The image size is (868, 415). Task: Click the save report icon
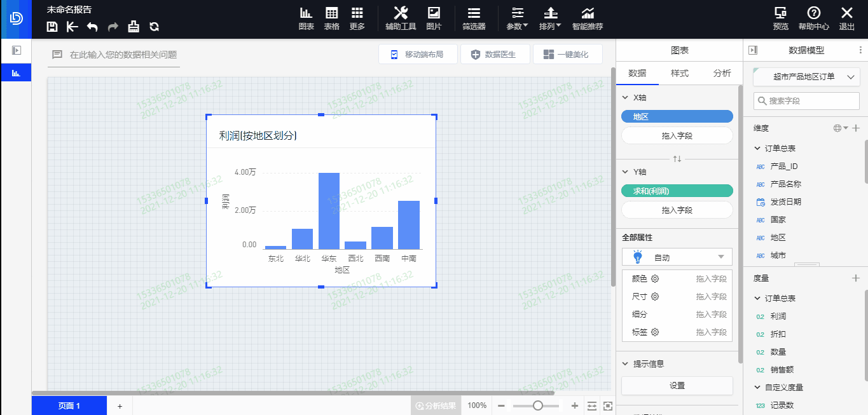pyautogui.click(x=53, y=26)
